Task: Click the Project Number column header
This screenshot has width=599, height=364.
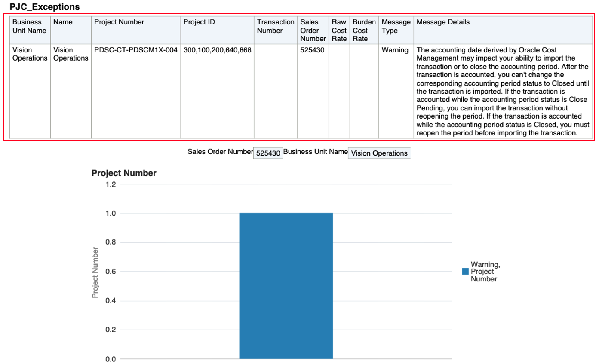Action: point(136,30)
